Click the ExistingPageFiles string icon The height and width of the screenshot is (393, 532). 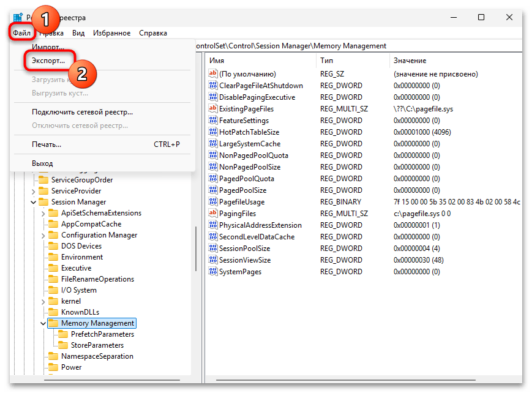click(x=212, y=108)
